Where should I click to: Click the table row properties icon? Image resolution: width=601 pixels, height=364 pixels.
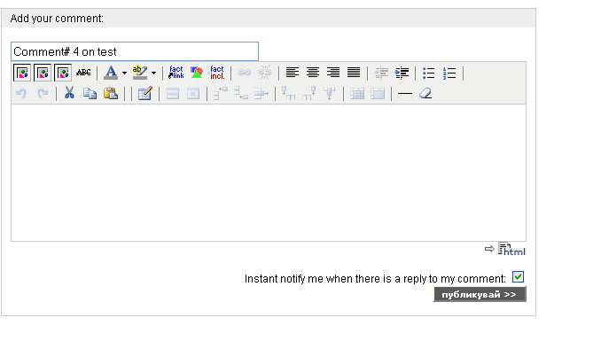(x=173, y=94)
